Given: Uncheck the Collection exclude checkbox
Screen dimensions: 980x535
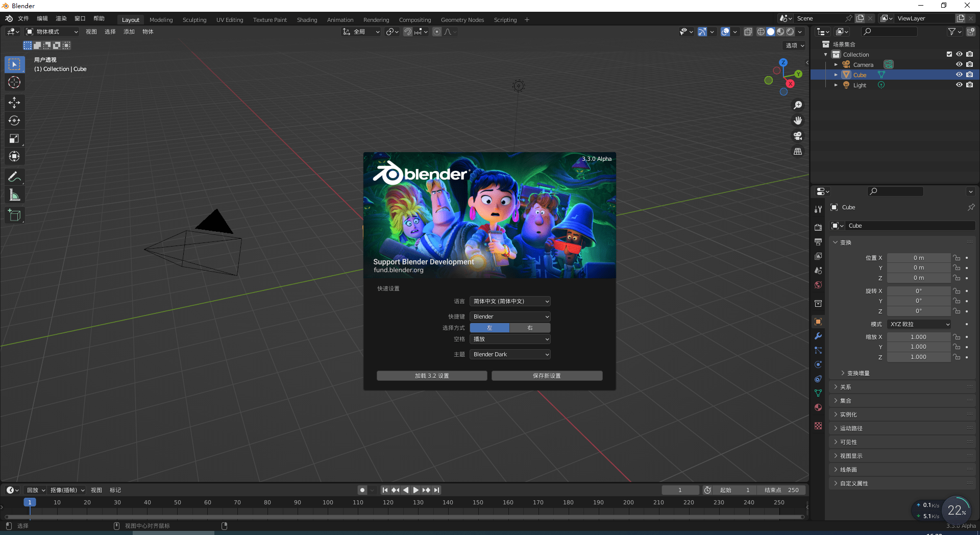Looking at the screenshot, I should coord(949,54).
